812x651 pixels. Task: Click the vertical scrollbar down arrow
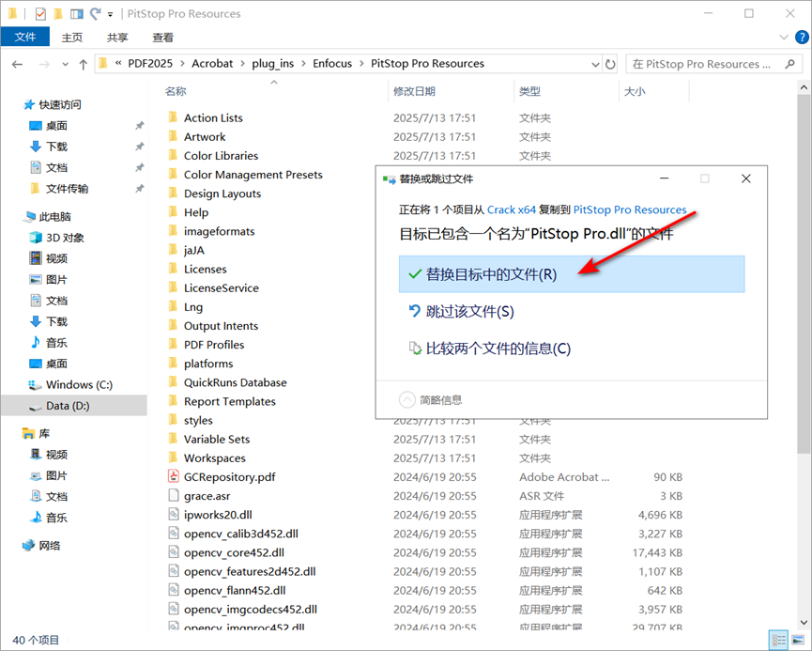[804, 622]
